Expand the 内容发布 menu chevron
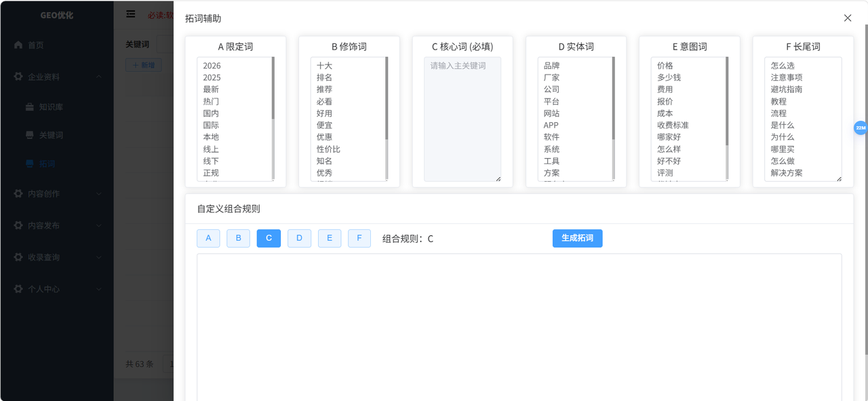The width and height of the screenshot is (868, 401). [x=99, y=225]
